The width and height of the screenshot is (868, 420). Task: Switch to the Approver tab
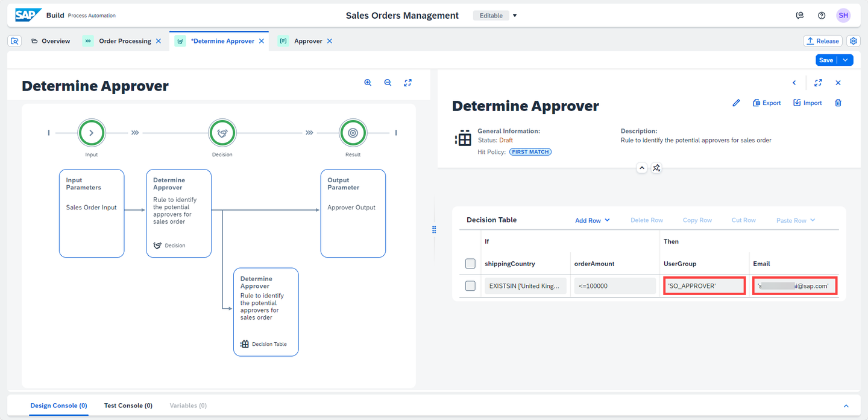click(x=308, y=41)
